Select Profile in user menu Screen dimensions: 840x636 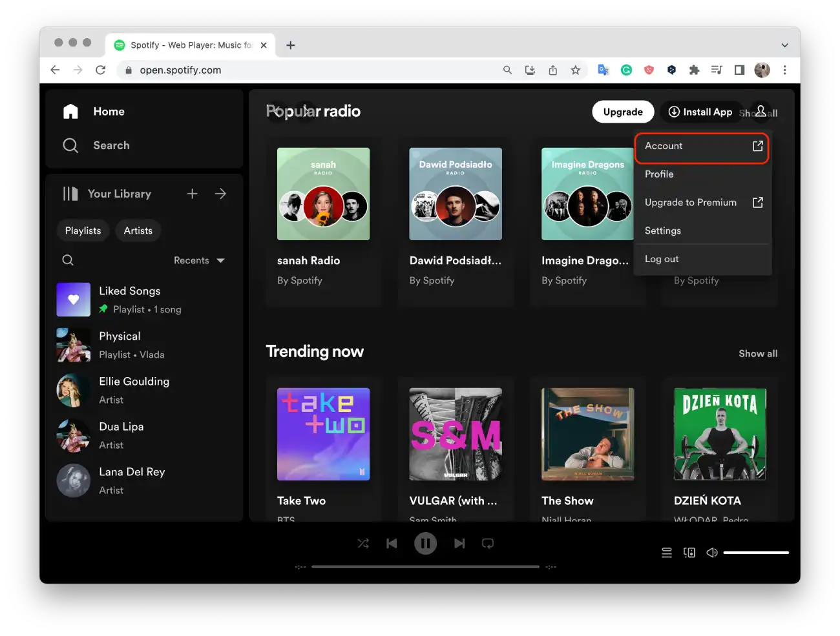click(702, 174)
